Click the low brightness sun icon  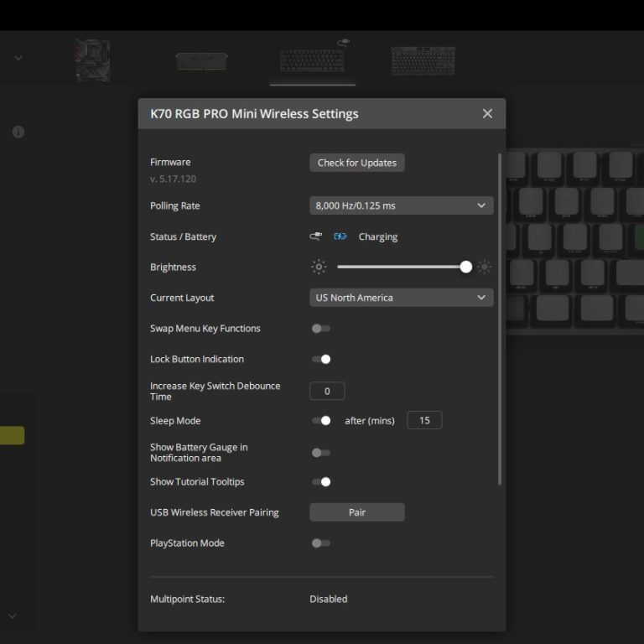(319, 267)
